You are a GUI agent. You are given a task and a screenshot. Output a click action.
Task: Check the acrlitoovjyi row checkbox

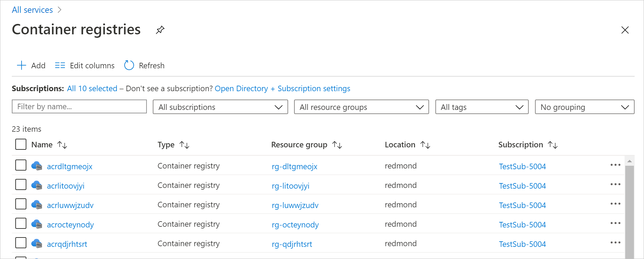tap(21, 184)
